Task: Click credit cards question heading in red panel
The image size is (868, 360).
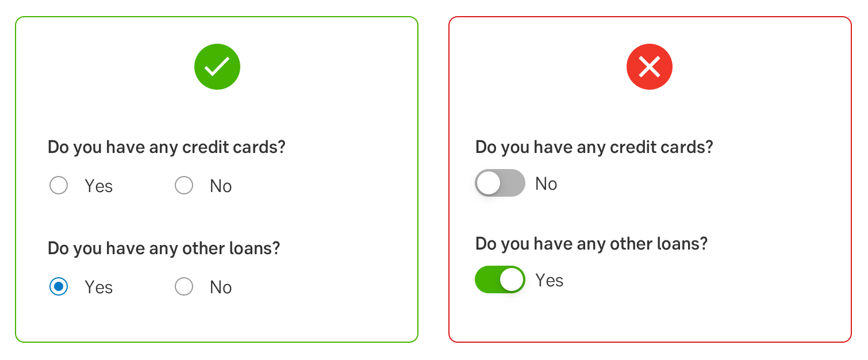Action: [594, 147]
